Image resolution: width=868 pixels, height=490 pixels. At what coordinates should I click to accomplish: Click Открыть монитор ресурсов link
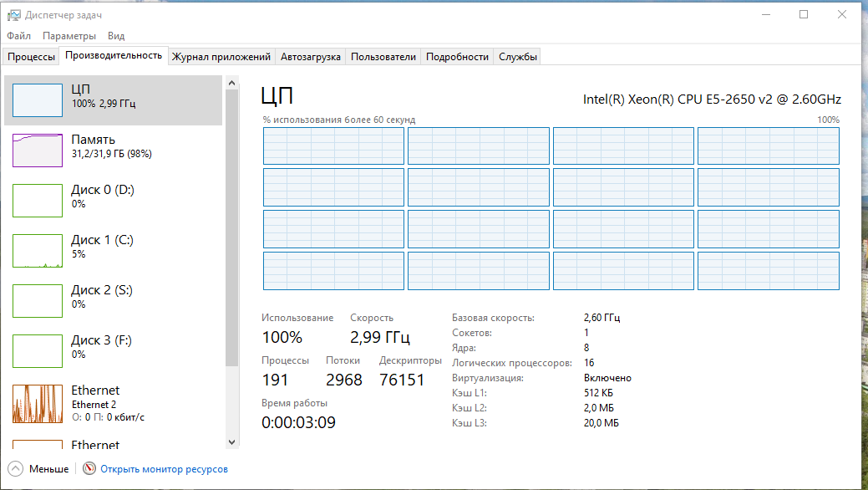pyautogui.click(x=164, y=469)
